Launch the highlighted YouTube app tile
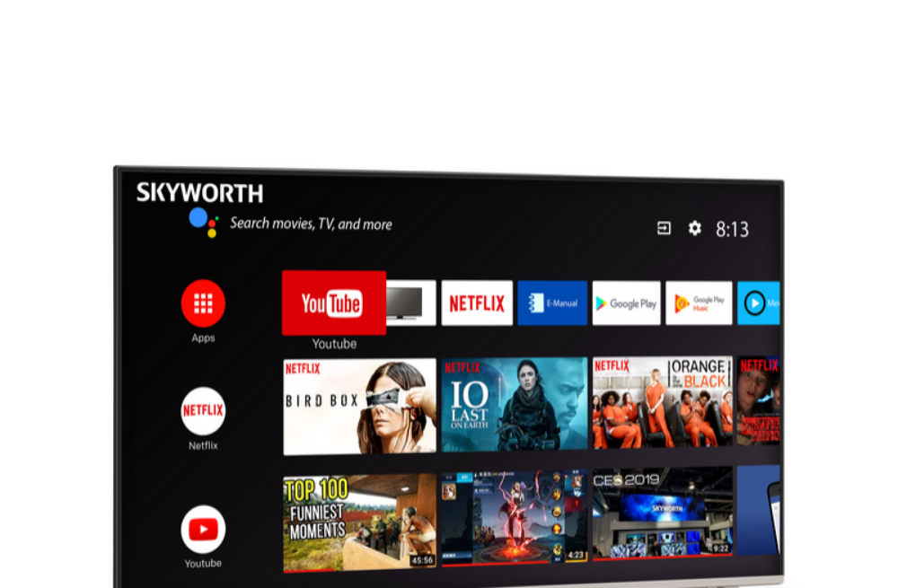Screen dimensions: 898x588 coord(334,303)
